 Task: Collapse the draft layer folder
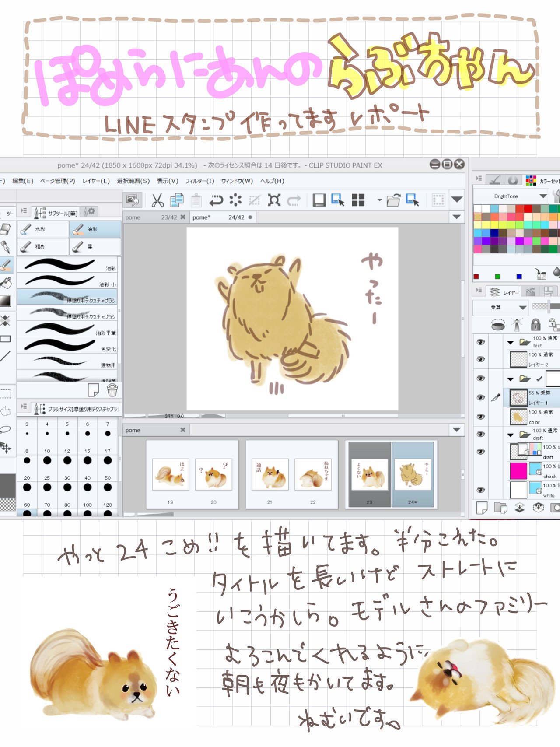510,435
